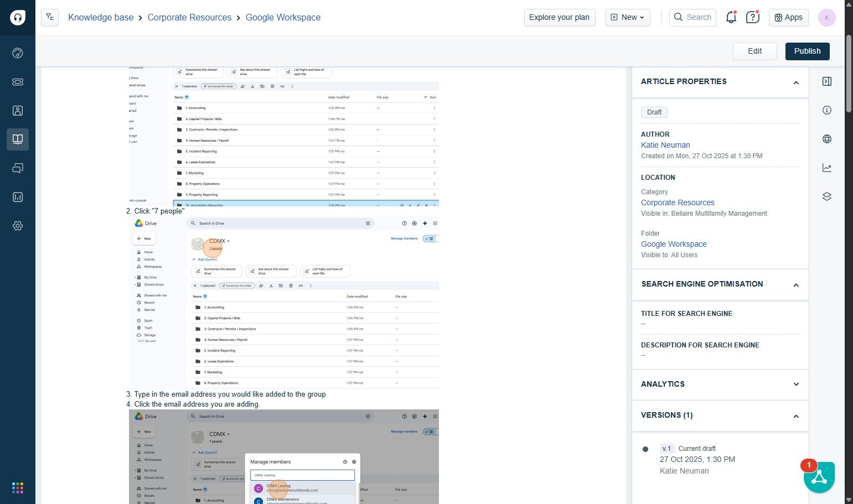
Task: Open the Tickets icon in left sidebar
Action: 18,82
